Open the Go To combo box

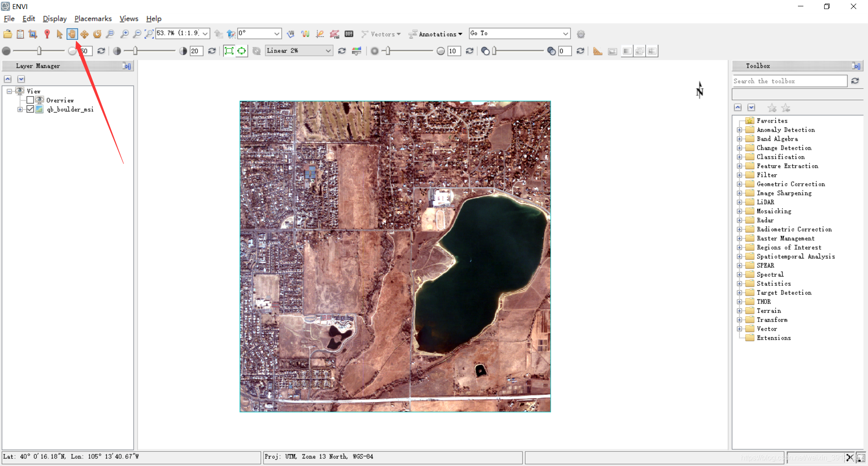click(519, 33)
